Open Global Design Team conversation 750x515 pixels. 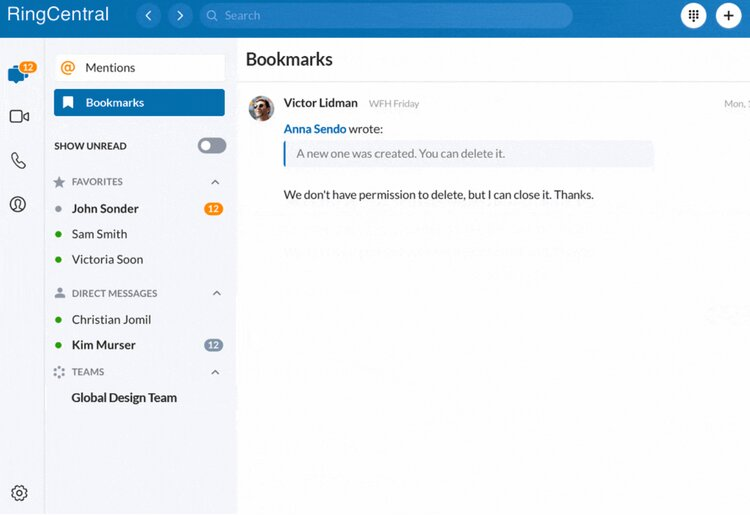(124, 398)
